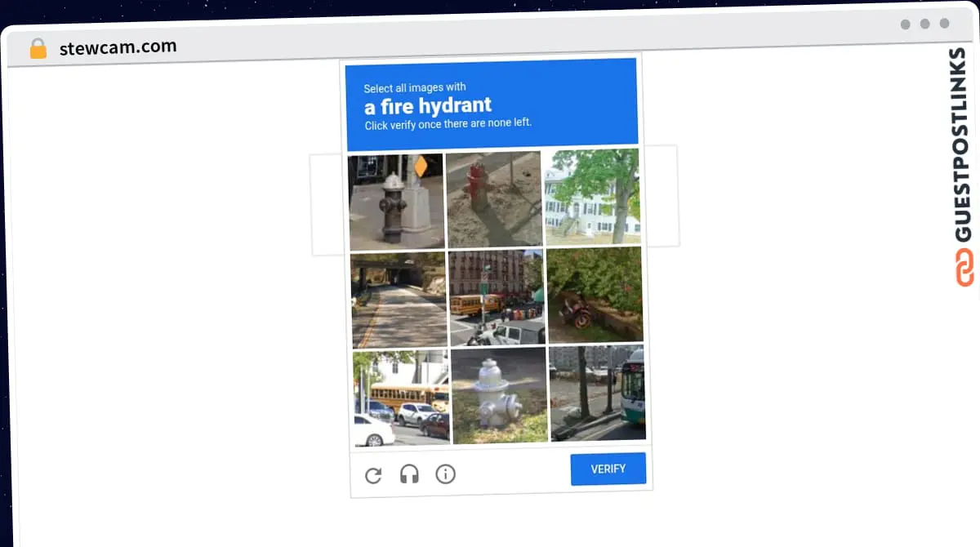
Task: Select the red hydrant on dirt tile
Action: click(x=494, y=199)
